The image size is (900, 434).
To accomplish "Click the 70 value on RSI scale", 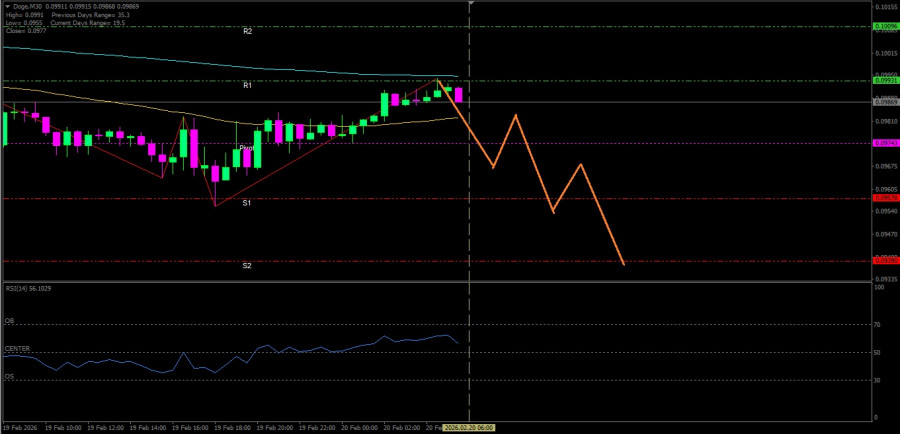I will pos(876,325).
